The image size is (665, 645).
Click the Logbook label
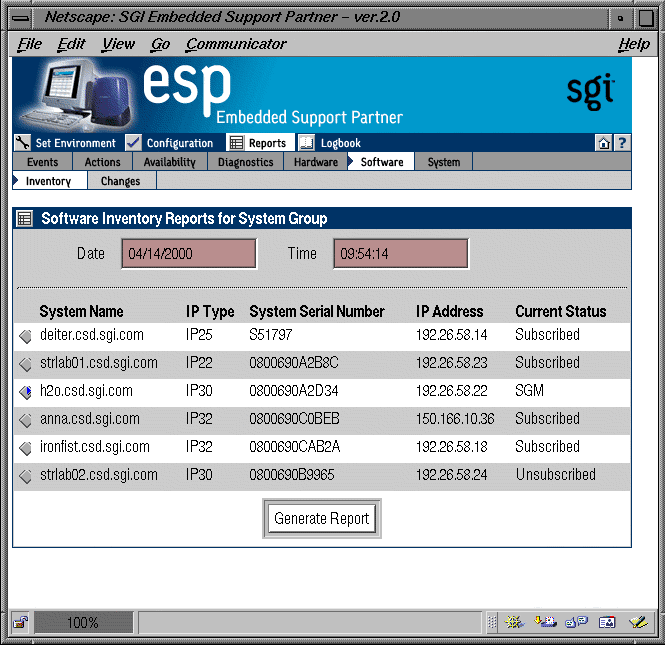341,143
